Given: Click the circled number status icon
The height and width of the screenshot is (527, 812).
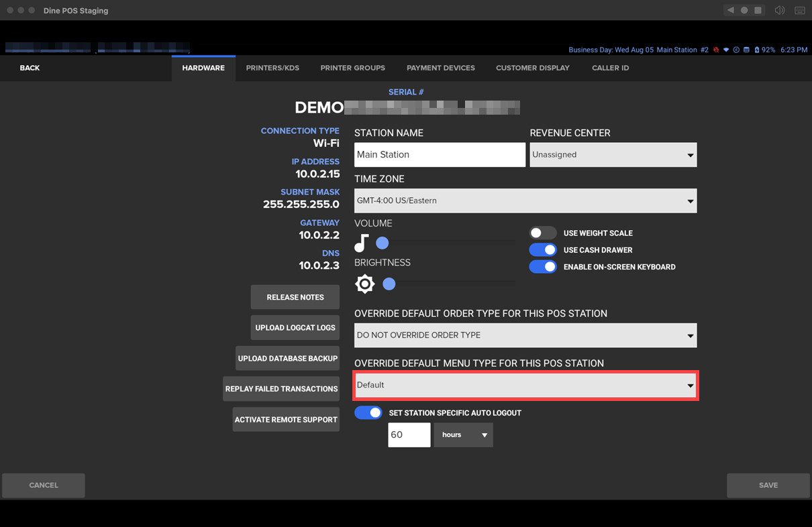Looking at the screenshot, I should tap(736, 50).
